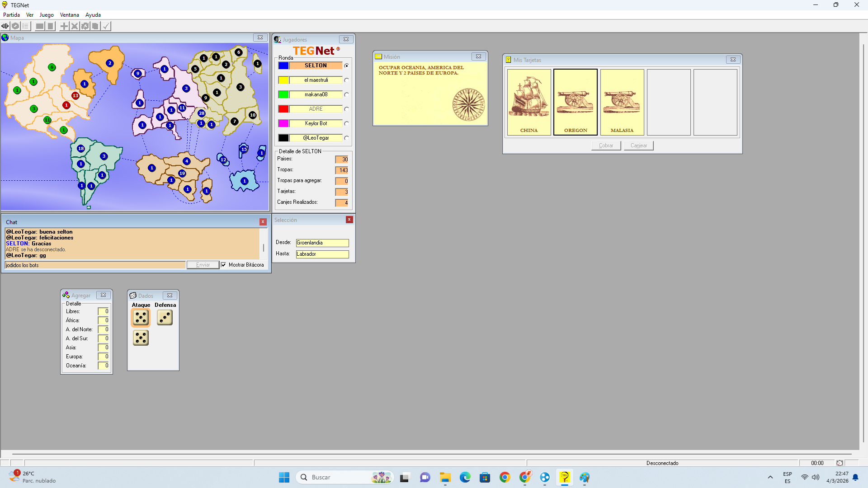Click the Canjear button
This screenshot has width=868, height=488.
coord(638,145)
